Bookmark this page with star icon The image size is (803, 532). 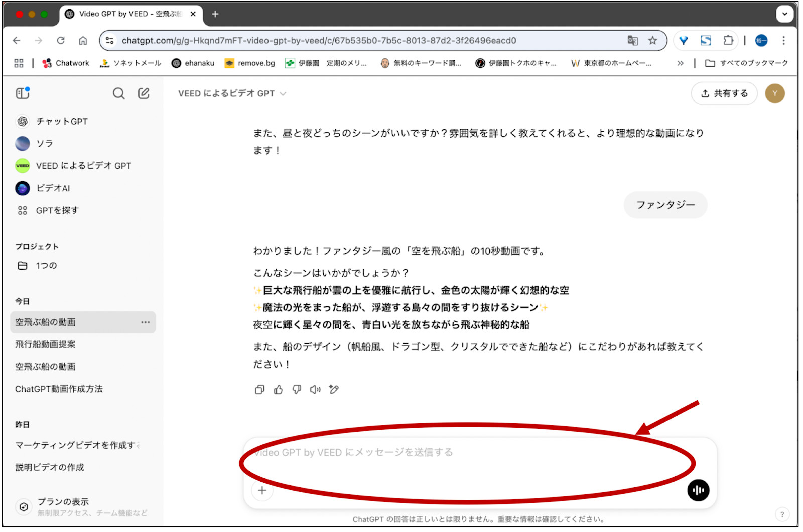coord(652,41)
